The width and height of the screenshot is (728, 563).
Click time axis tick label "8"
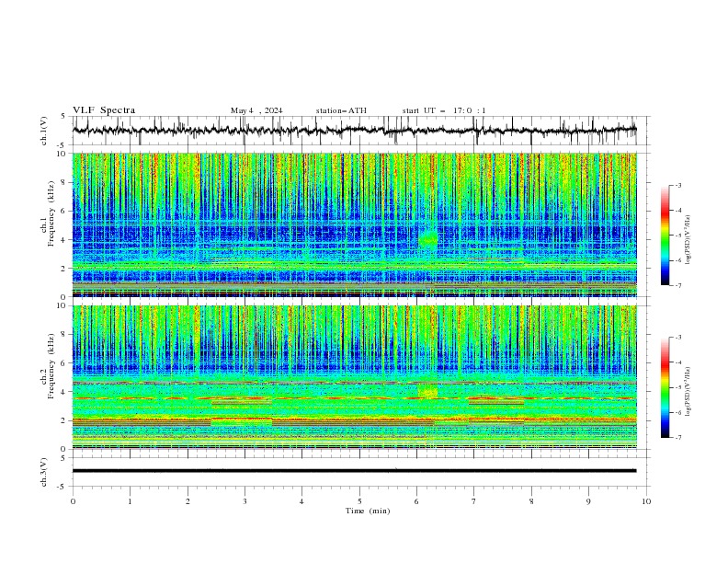click(x=531, y=501)
